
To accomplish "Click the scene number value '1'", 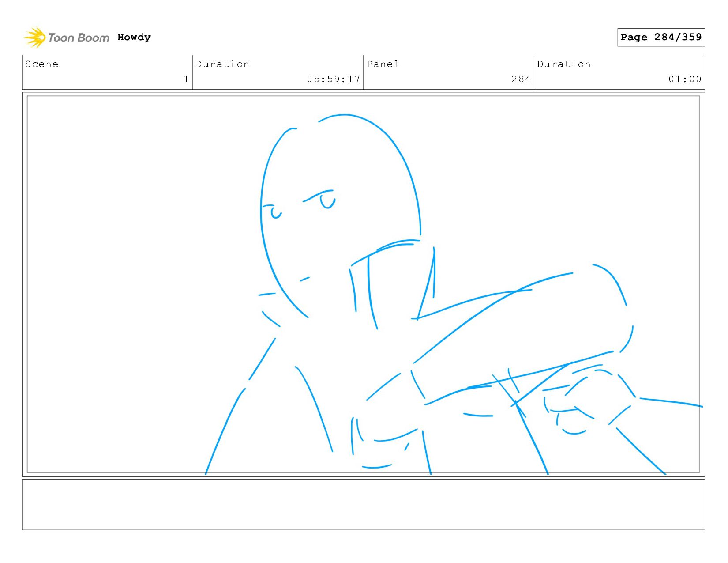I will (x=186, y=79).
